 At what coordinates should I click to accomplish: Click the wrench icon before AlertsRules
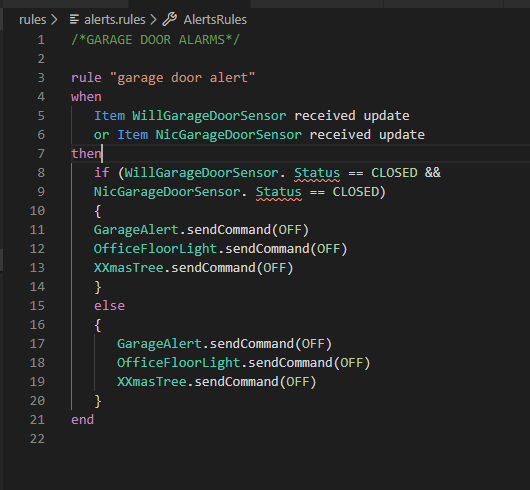(x=170, y=19)
